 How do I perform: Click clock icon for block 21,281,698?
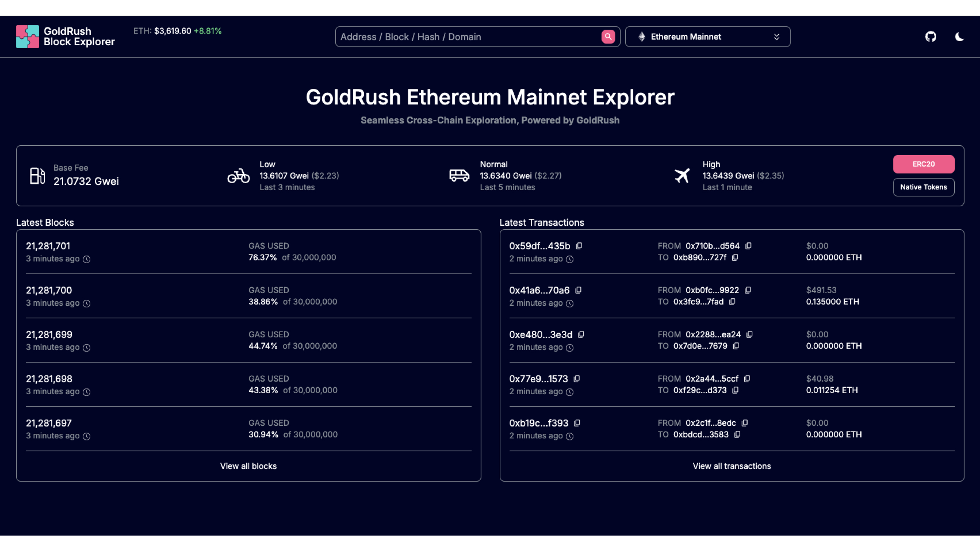coord(87,392)
